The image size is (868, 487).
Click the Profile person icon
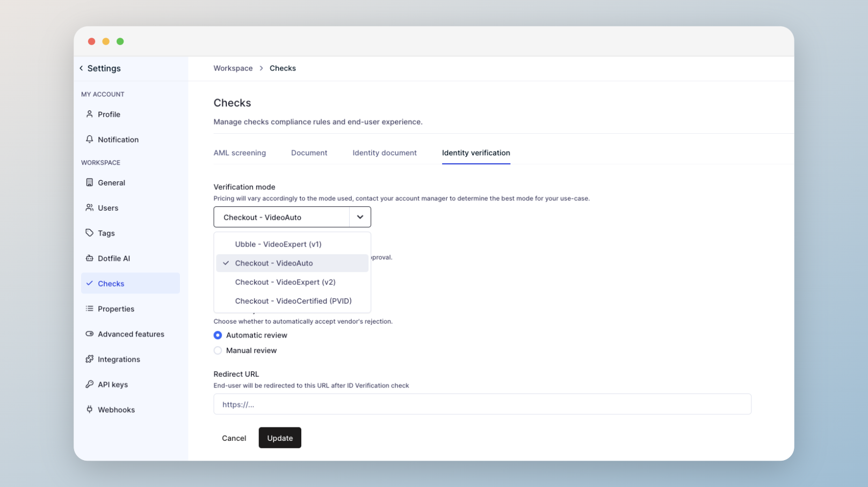click(90, 114)
